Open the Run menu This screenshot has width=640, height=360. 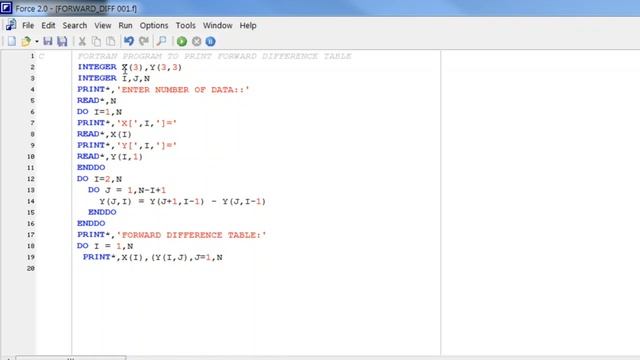125,25
